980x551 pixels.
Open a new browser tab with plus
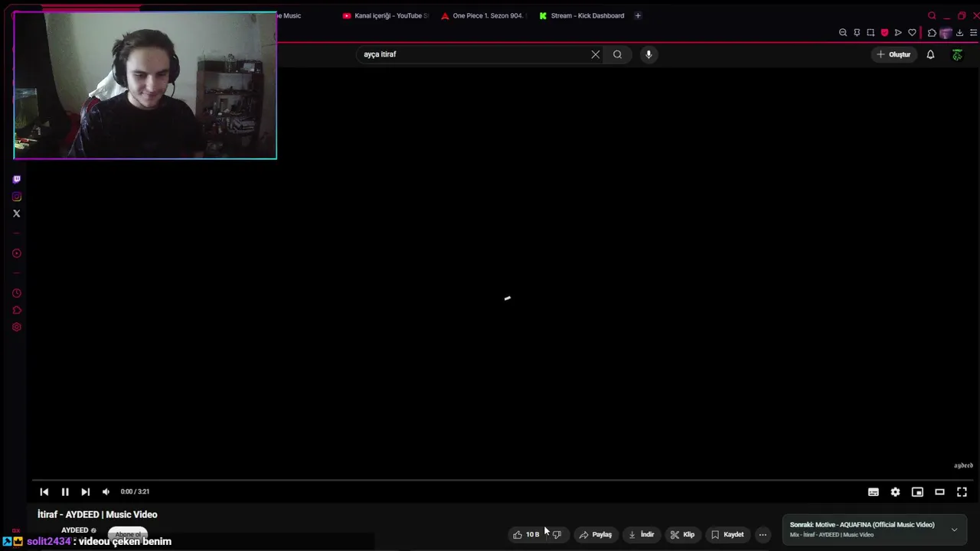(638, 15)
